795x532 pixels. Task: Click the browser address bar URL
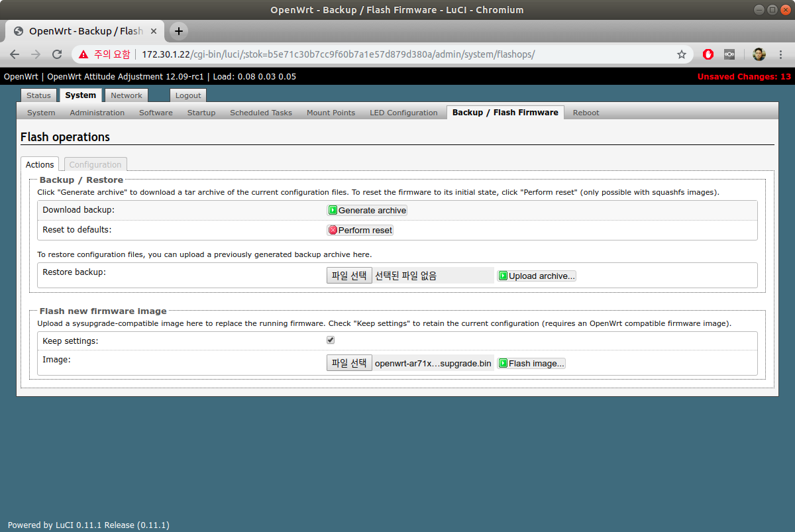click(x=338, y=54)
